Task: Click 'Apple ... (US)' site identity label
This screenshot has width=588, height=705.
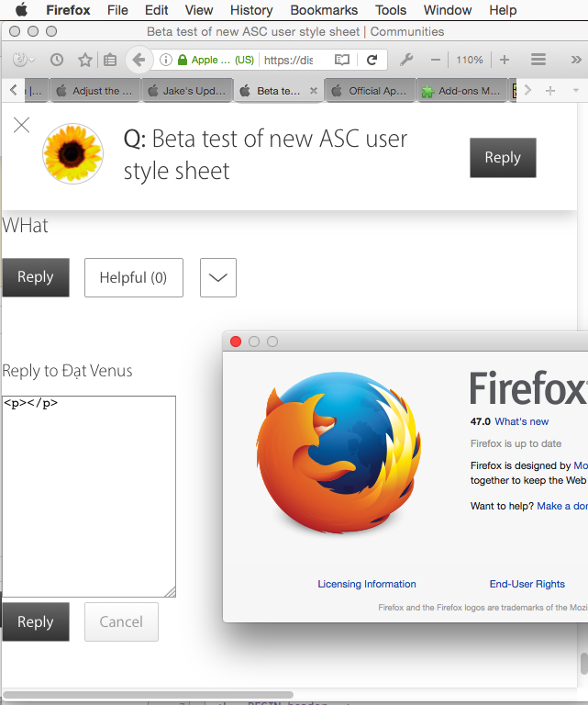Action: pos(222,60)
